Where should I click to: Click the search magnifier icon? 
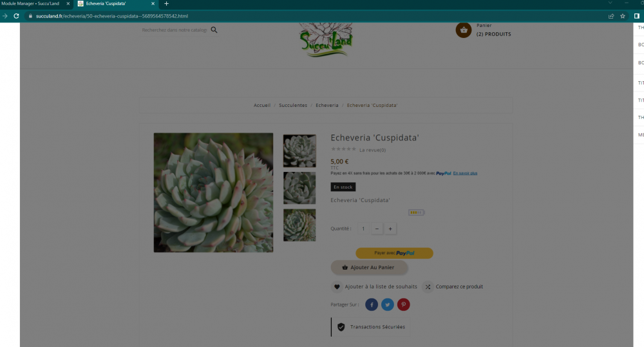(214, 30)
